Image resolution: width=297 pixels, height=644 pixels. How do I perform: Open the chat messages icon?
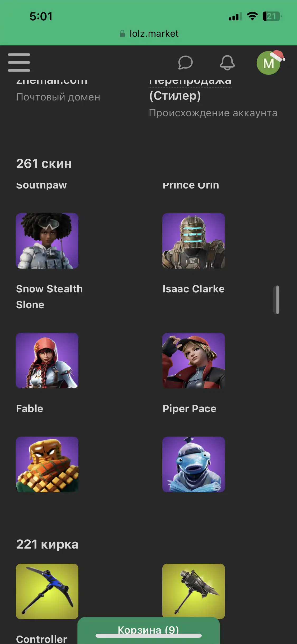(185, 63)
